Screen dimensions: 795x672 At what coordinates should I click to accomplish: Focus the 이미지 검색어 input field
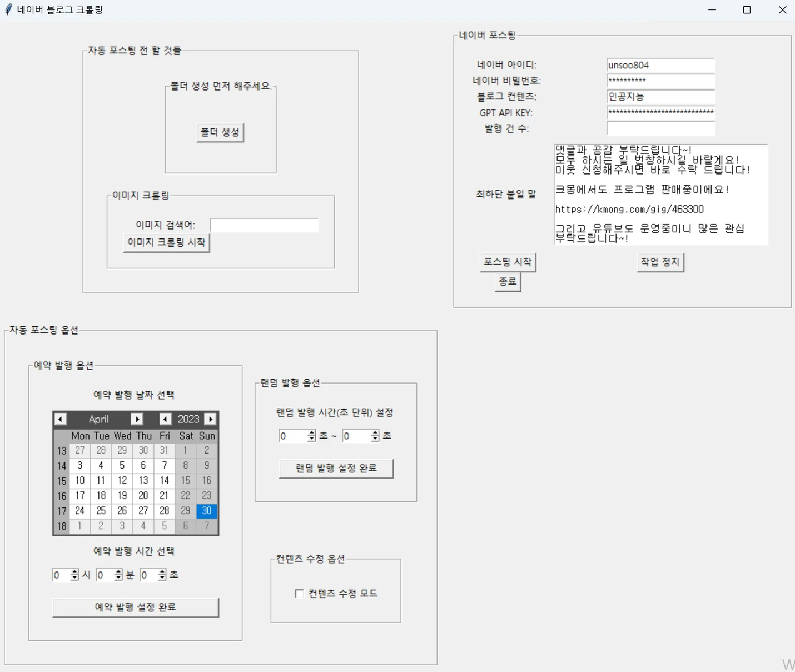265,225
